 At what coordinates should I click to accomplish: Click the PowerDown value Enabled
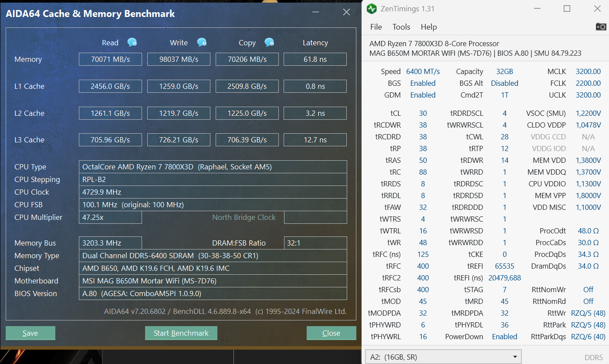[504, 337]
